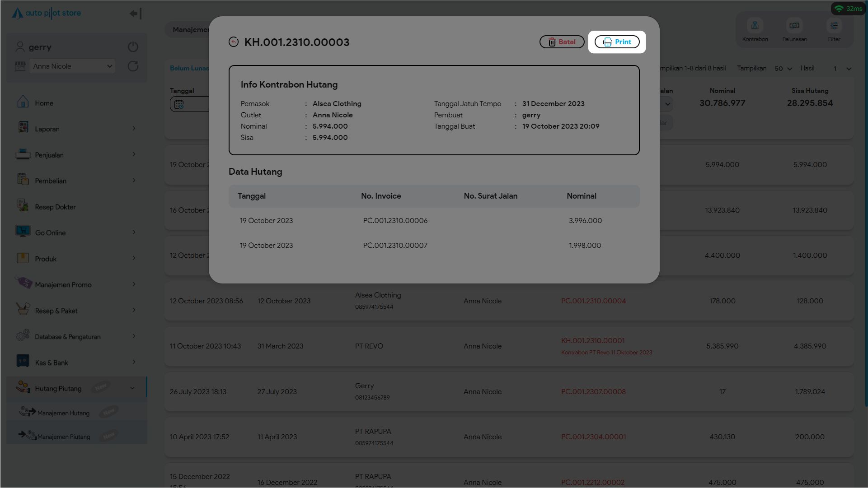
Task: Open the Tampilkan 50 results dropdown
Action: click(783, 69)
